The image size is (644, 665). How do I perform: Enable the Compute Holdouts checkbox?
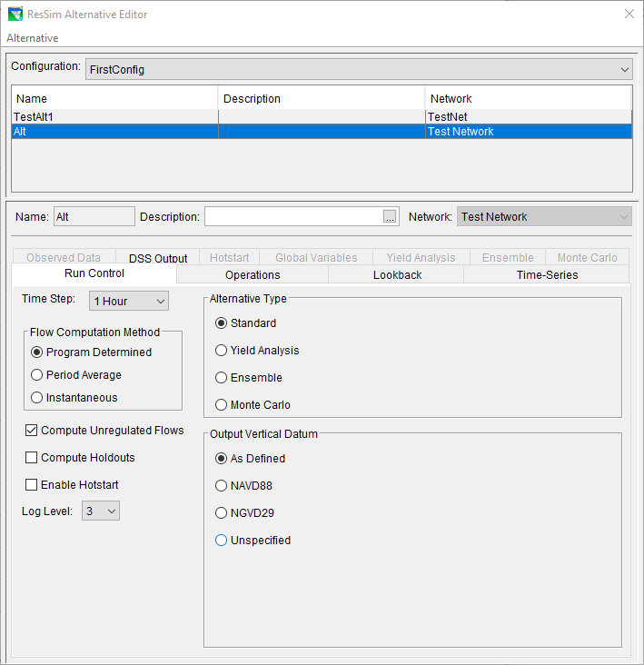(x=33, y=458)
